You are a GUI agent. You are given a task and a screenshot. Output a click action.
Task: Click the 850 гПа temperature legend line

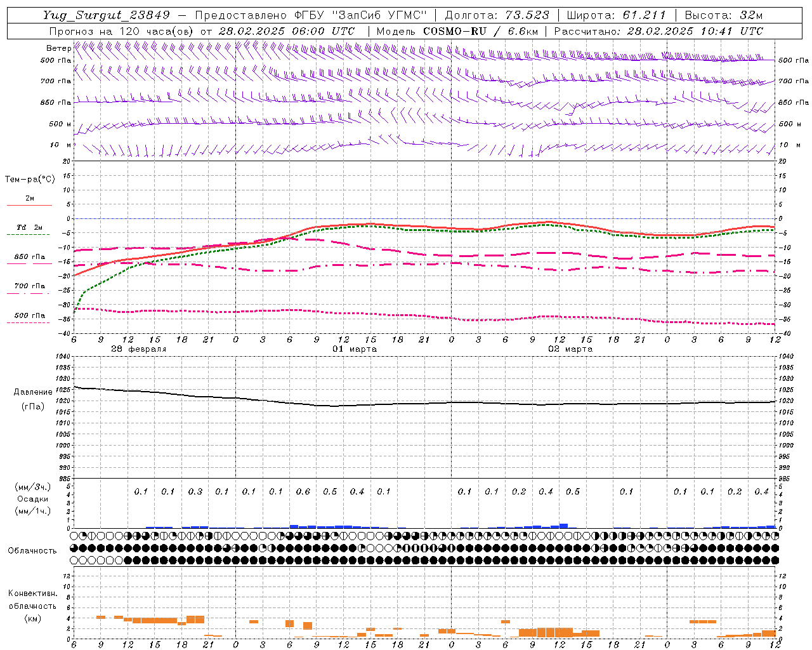(29, 263)
